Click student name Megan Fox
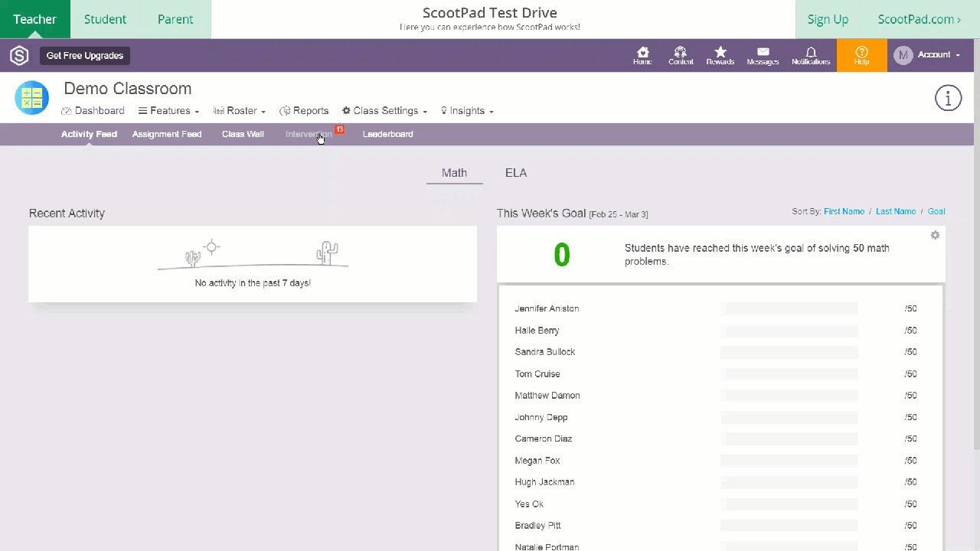Viewport: 980px width, 551px height. 537,461
